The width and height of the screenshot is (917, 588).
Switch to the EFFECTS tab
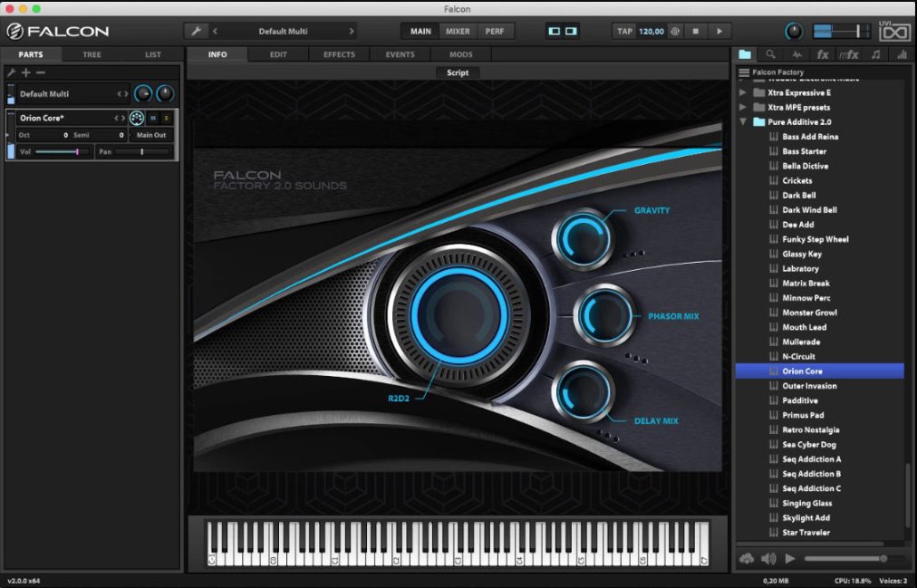point(339,54)
